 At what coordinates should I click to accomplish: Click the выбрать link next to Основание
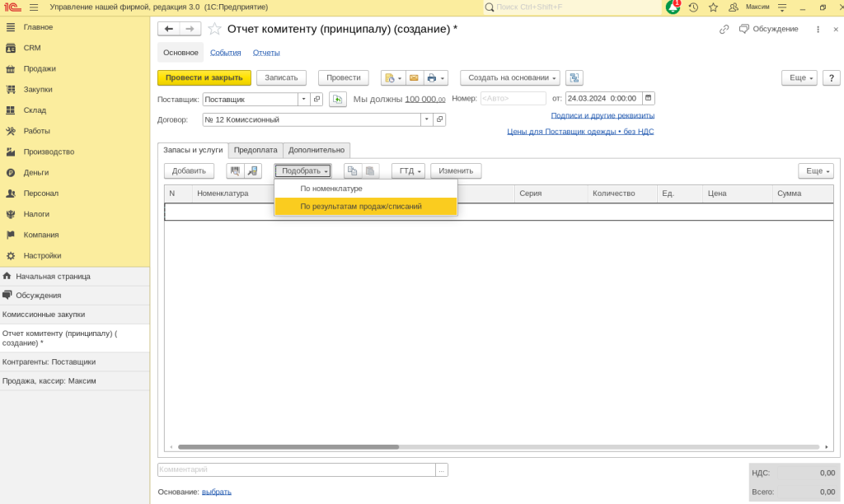point(217,492)
